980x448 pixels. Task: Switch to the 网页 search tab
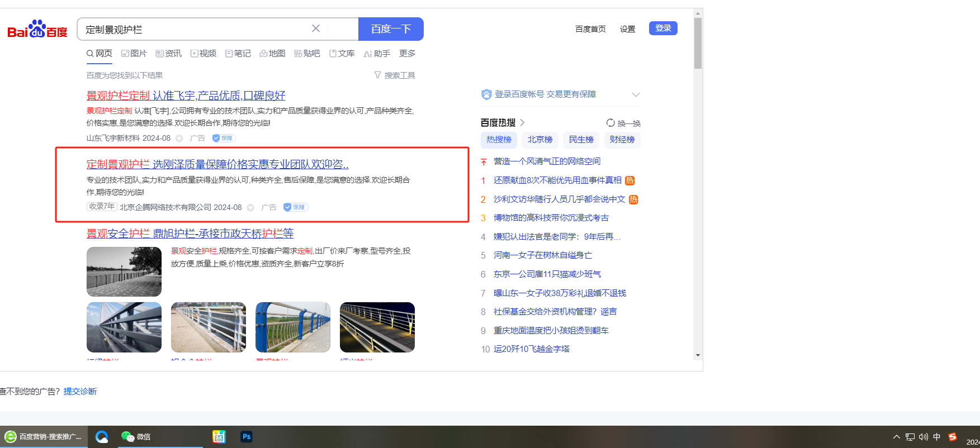tap(100, 53)
